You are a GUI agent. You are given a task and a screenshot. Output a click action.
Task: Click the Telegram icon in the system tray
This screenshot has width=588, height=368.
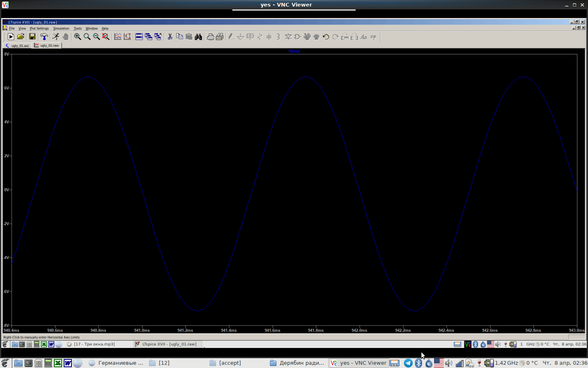[408, 363]
